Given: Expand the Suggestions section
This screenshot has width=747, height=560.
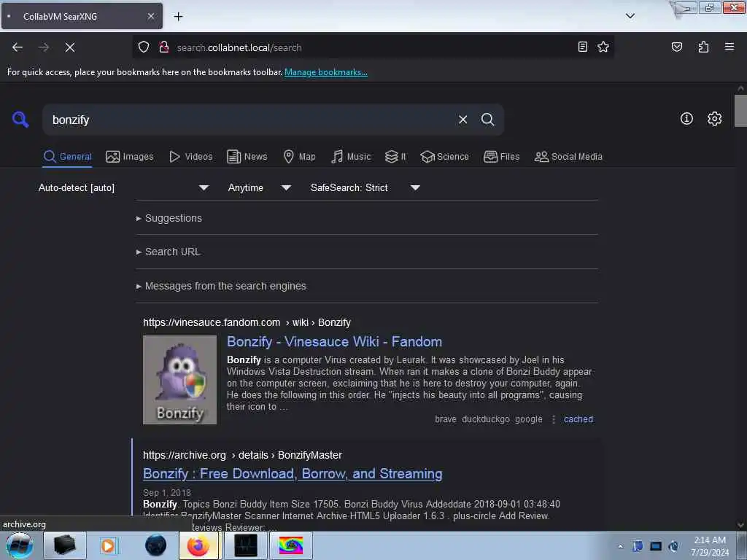Looking at the screenshot, I should tap(169, 218).
